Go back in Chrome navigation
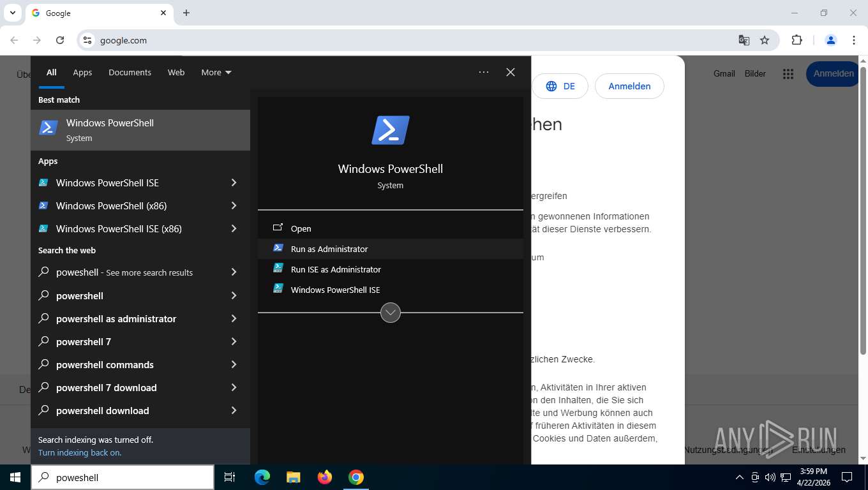The image size is (868, 490). pyautogui.click(x=14, y=40)
